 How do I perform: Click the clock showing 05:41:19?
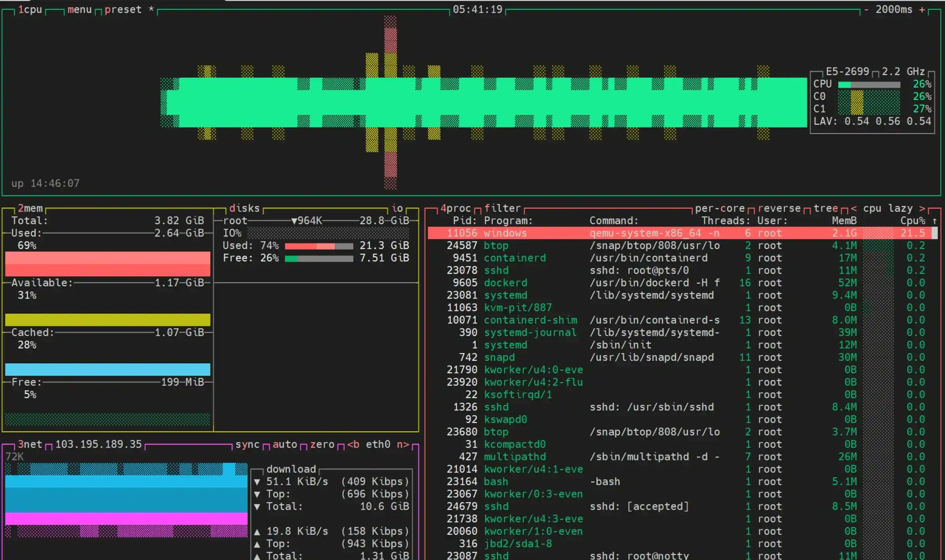click(478, 9)
